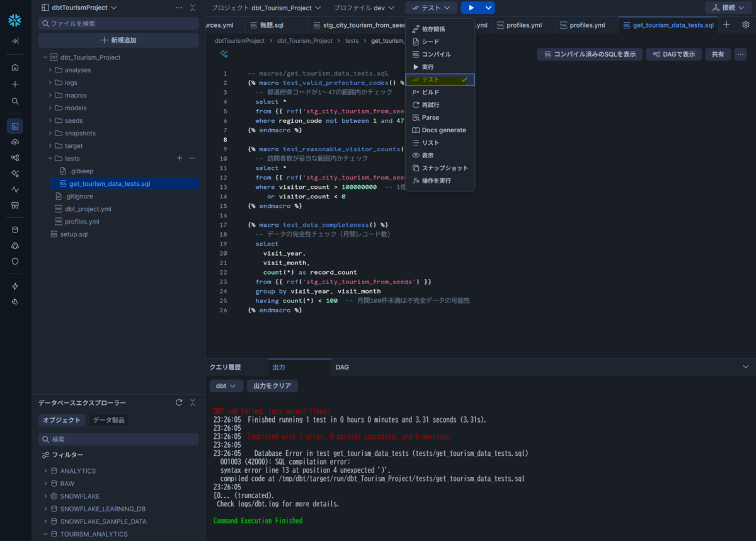Viewport: 756px width, 541px height.
Task: Open the Transformation pipeline sidebar icon
Action: (x=15, y=157)
